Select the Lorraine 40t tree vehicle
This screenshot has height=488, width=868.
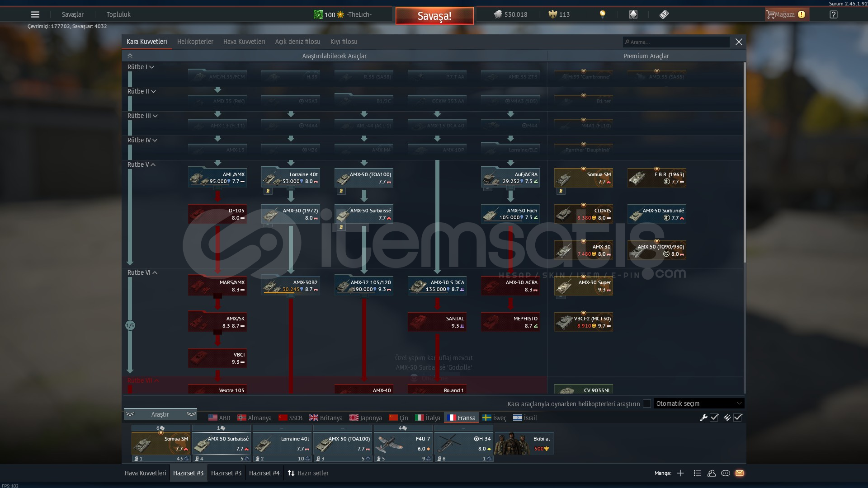point(291,178)
